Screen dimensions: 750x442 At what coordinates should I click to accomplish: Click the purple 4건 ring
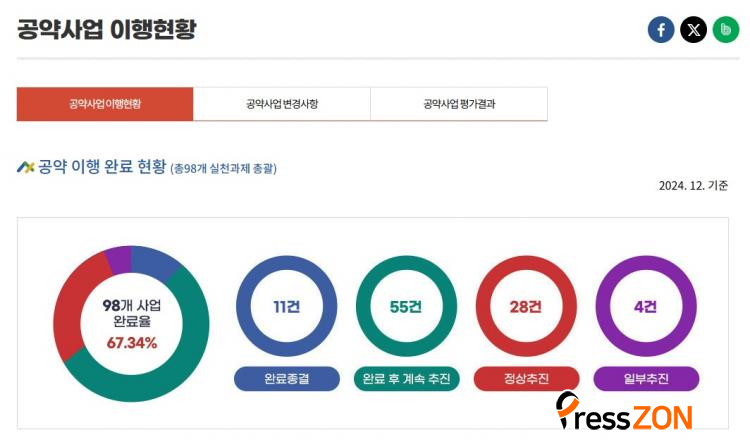click(x=646, y=306)
